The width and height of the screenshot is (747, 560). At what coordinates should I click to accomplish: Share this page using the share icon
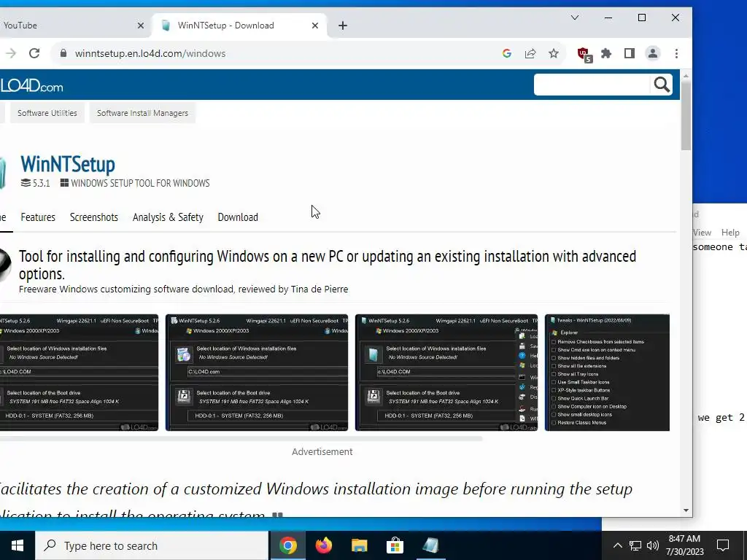point(530,53)
